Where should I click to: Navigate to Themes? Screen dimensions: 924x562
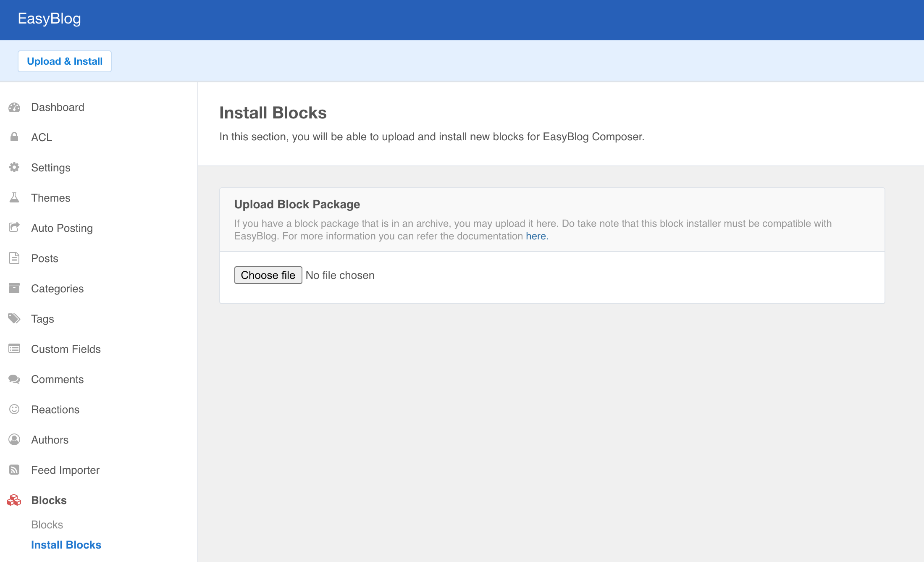click(51, 198)
